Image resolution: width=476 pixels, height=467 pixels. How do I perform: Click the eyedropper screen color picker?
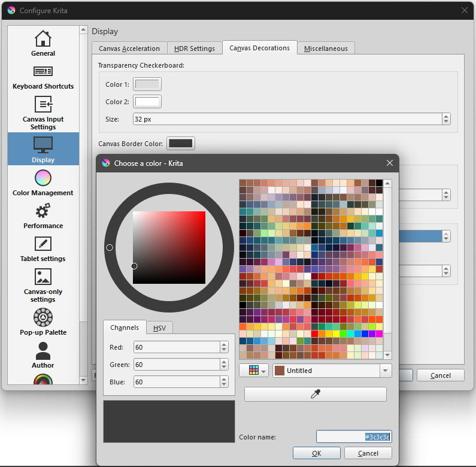(x=316, y=394)
